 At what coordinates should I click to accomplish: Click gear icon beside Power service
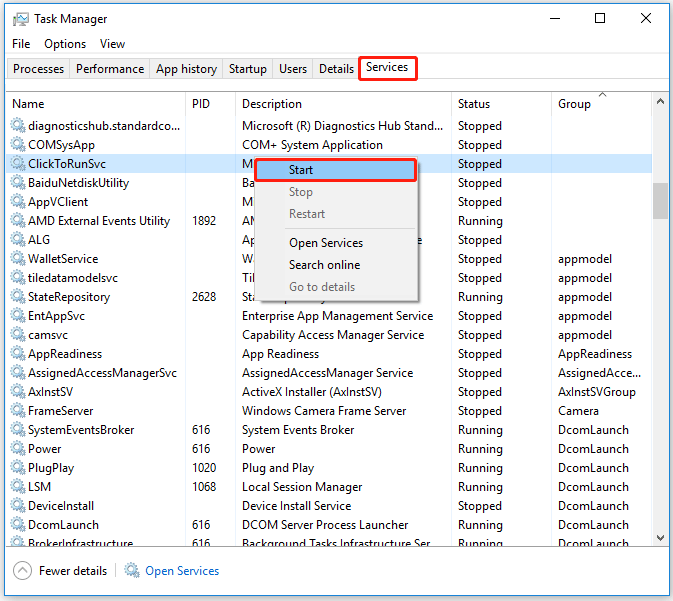[x=18, y=448]
